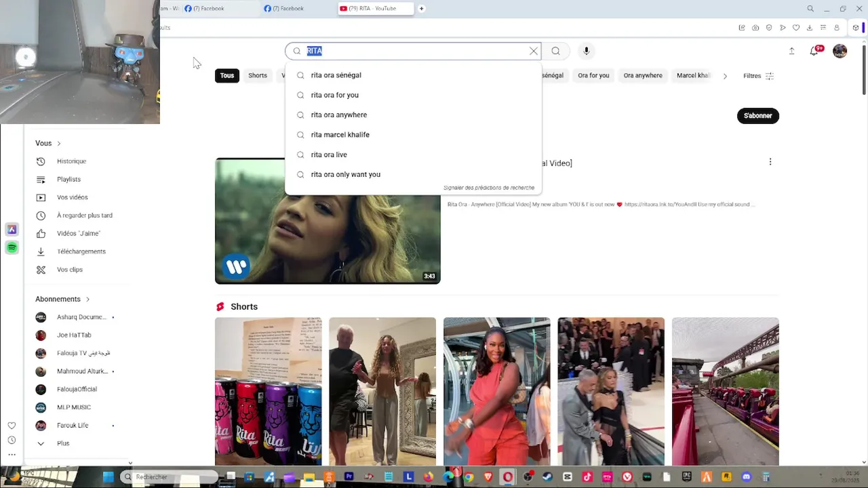Open sidebar heart bookmarks icon
The width and height of the screenshot is (868, 488).
12,426
